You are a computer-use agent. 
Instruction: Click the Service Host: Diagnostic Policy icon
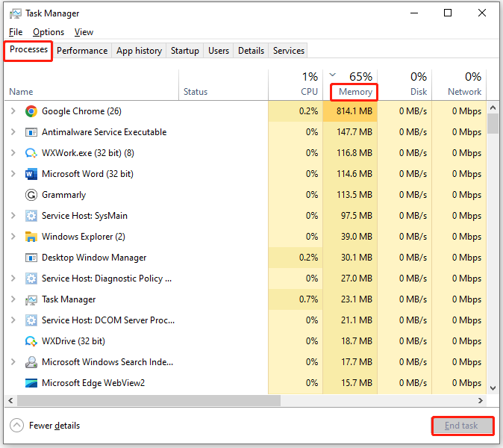coord(31,279)
